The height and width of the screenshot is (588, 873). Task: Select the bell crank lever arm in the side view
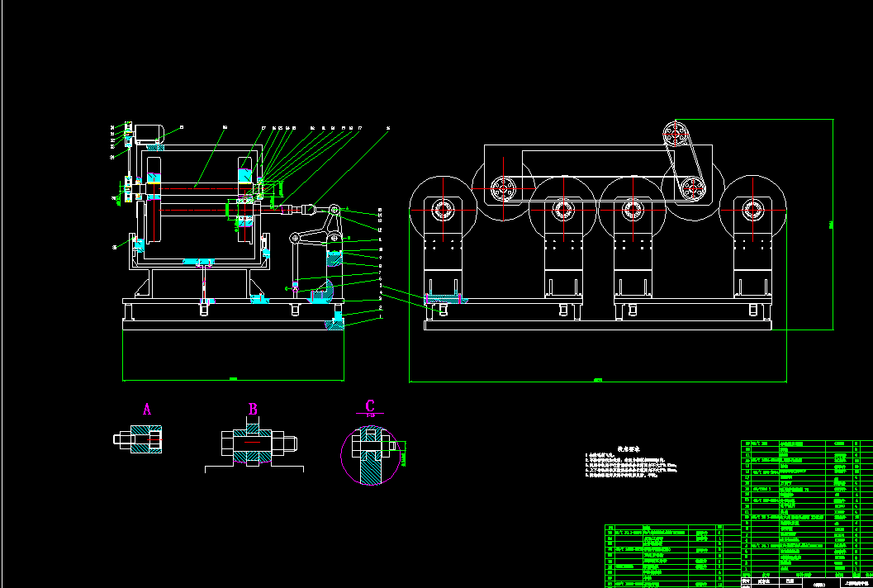[316, 225]
